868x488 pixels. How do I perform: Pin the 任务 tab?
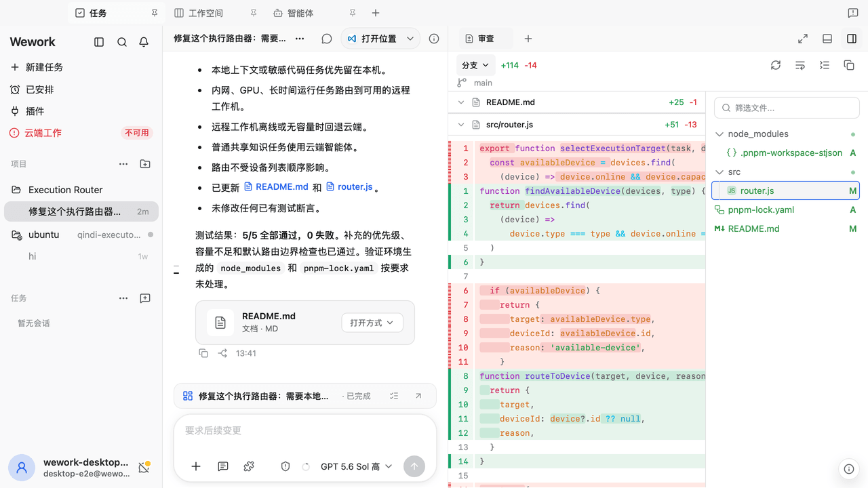click(x=155, y=13)
